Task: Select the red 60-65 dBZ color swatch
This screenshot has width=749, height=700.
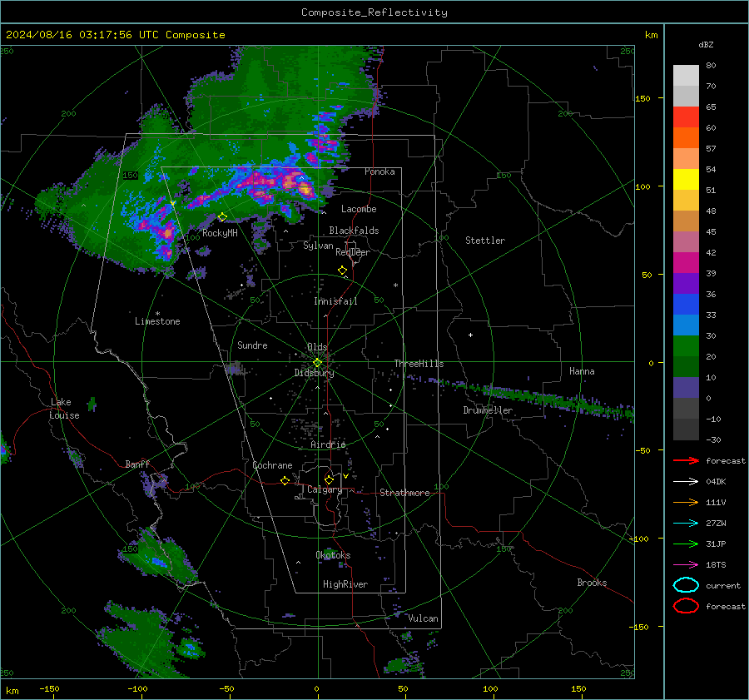Action: 686,117
